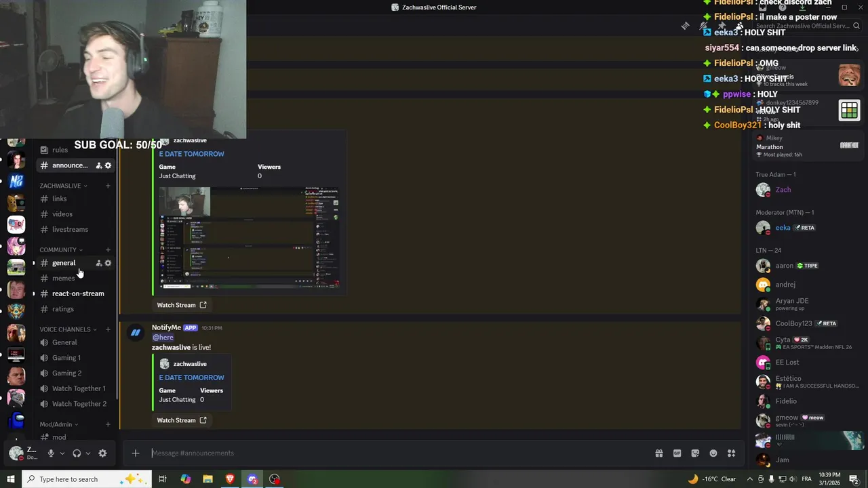Open settings gear for announcements channel

(x=108, y=165)
